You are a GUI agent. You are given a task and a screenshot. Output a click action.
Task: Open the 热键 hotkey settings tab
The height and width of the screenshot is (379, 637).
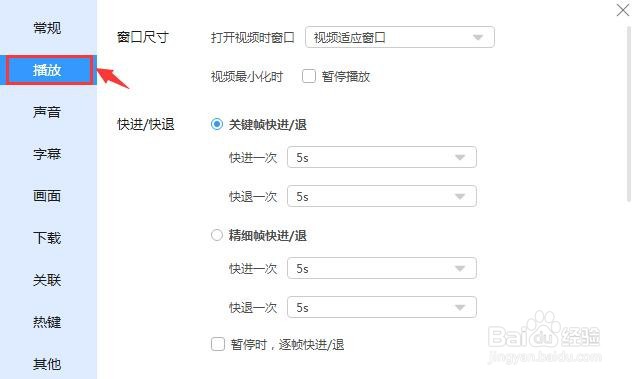(x=47, y=322)
